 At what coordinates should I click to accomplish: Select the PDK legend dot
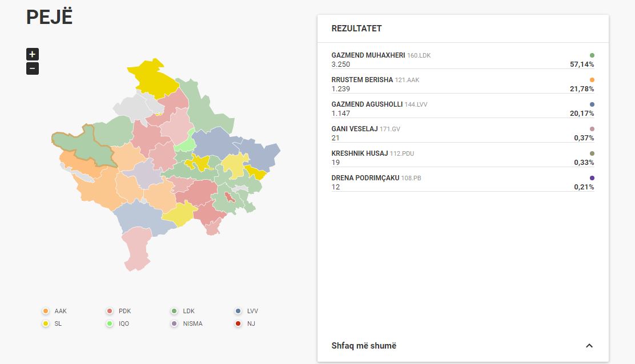(x=109, y=311)
